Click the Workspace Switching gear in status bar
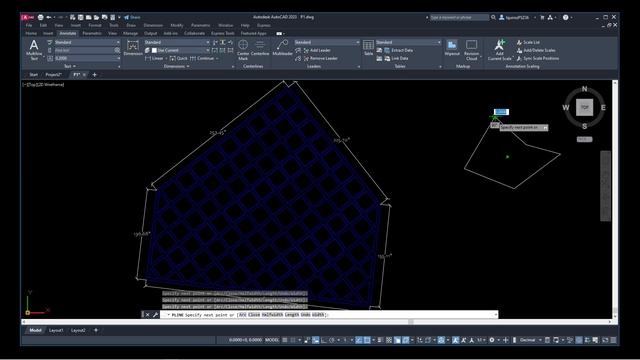 click(x=492, y=340)
